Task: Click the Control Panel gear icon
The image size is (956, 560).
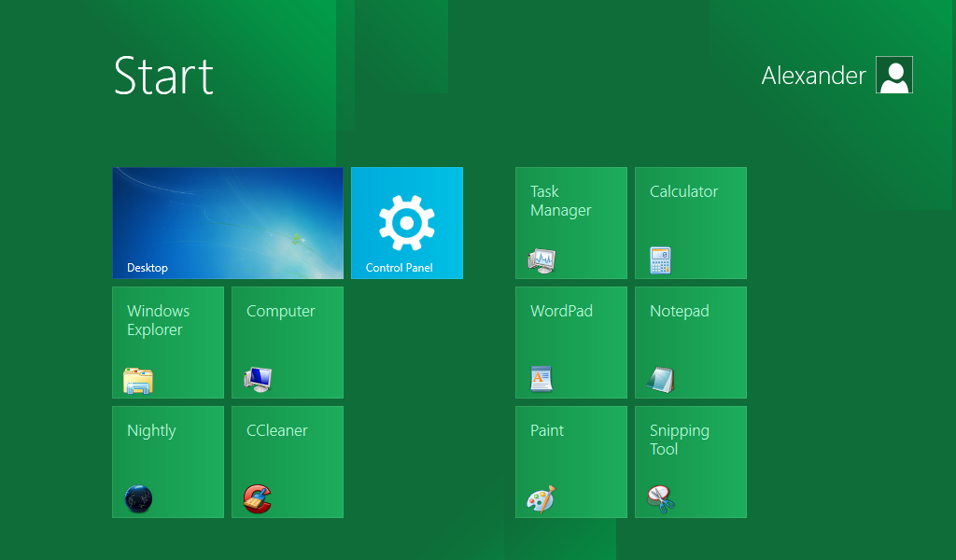Action: pos(407,222)
